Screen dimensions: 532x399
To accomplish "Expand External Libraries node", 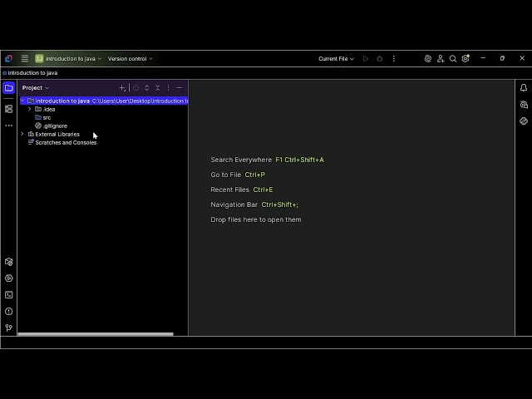I will tap(22, 134).
